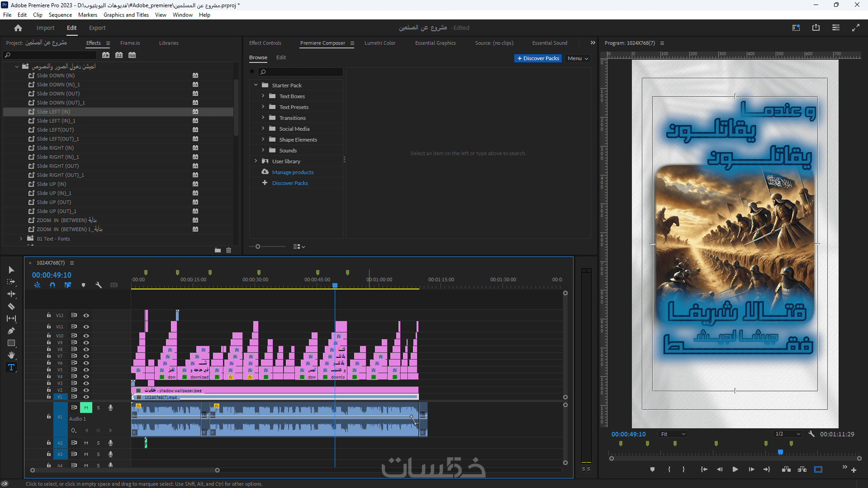Select the Type tool

pyautogui.click(x=11, y=368)
